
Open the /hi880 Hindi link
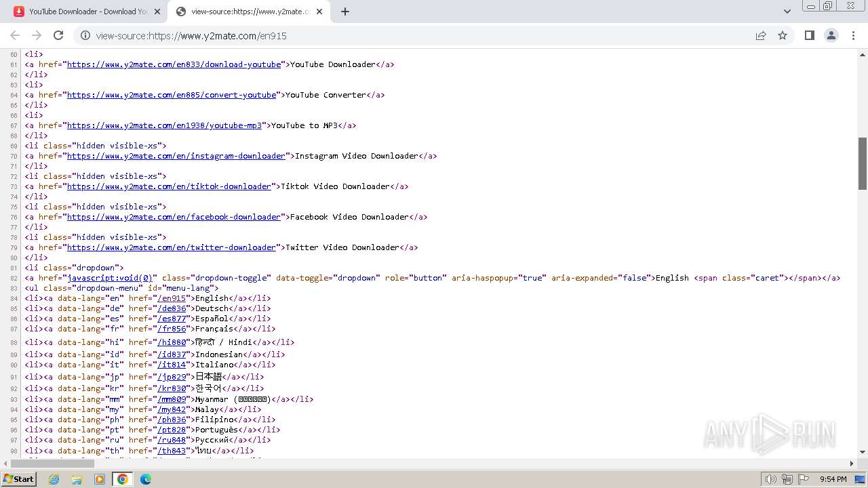pos(172,342)
